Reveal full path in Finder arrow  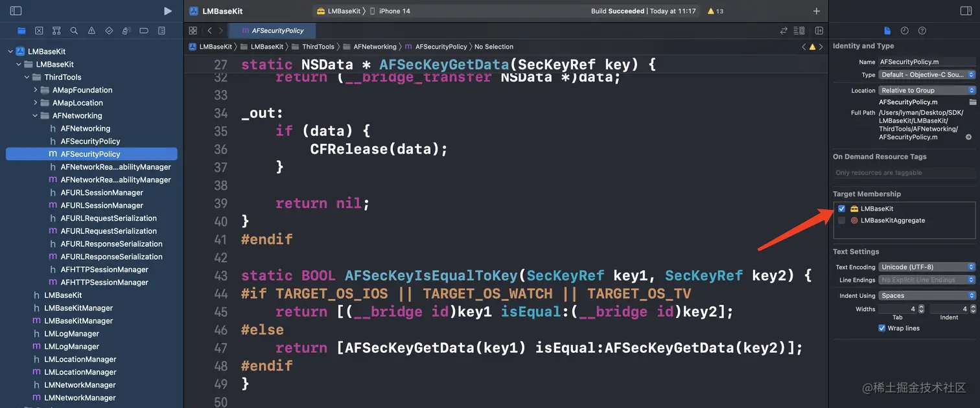pyautogui.click(x=968, y=137)
